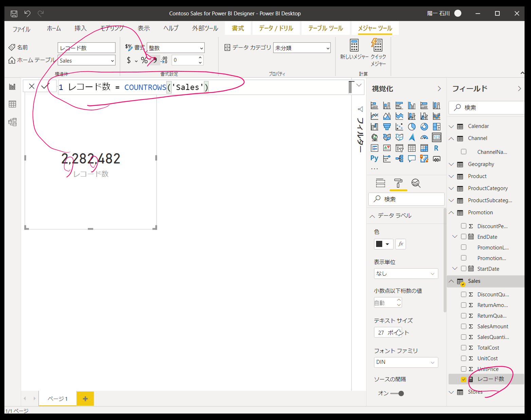Viewport: 531px width, 420px height.
Task: Commit the formula with the checkmark icon
Action: pyautogui.click(x=45, y=86)
